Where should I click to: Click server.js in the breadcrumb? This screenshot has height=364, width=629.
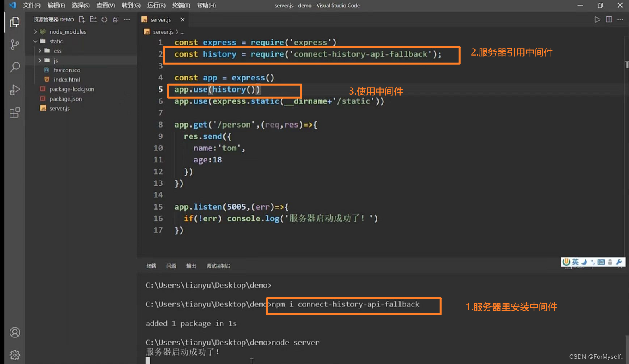point(163,32)
